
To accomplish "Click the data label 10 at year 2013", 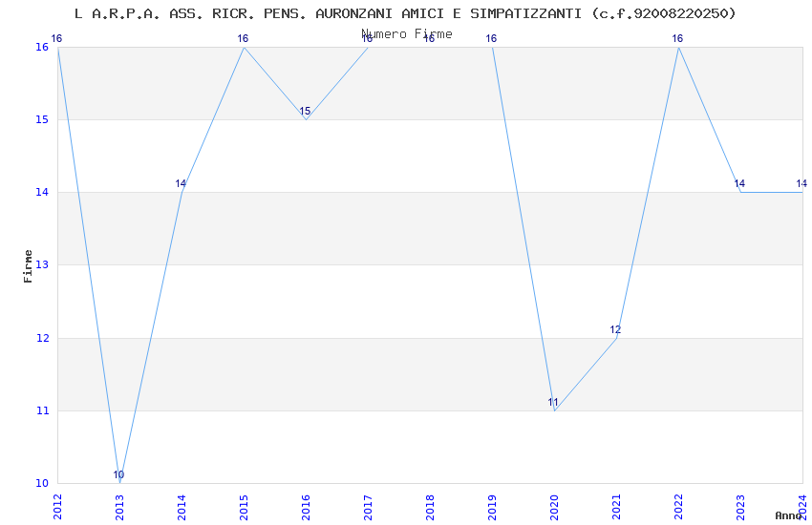I will click(x=118, y=474).
